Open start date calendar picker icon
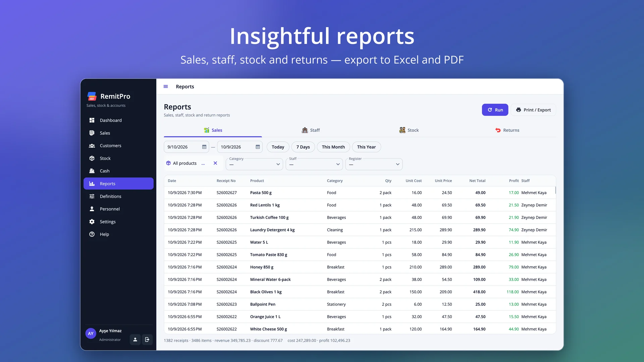The image size is (644, 362). (204, 147)
